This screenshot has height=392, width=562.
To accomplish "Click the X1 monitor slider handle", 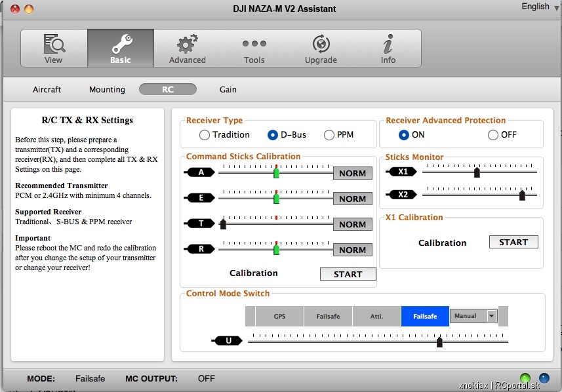I will pos(477,172).
